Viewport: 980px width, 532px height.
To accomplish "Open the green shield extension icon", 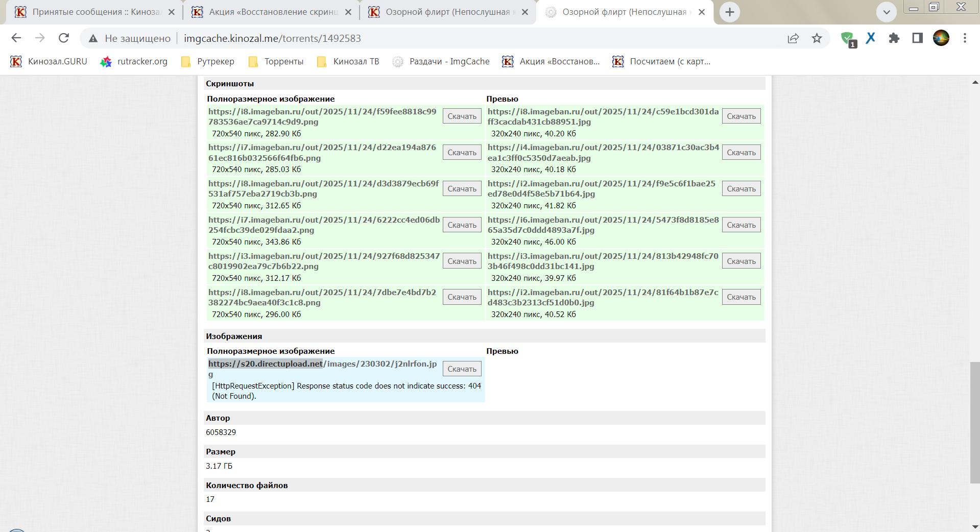I will point(848,39).
